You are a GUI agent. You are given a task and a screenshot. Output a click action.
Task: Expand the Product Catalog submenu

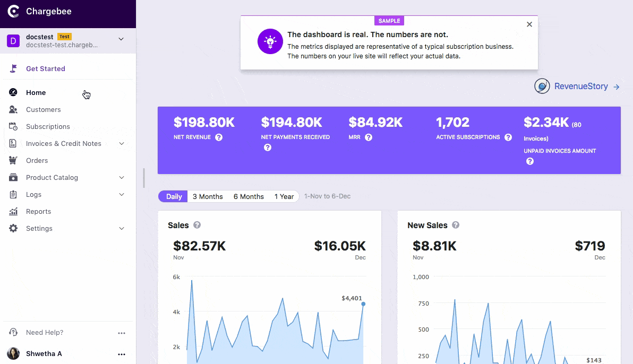click(x=122, y=178)
